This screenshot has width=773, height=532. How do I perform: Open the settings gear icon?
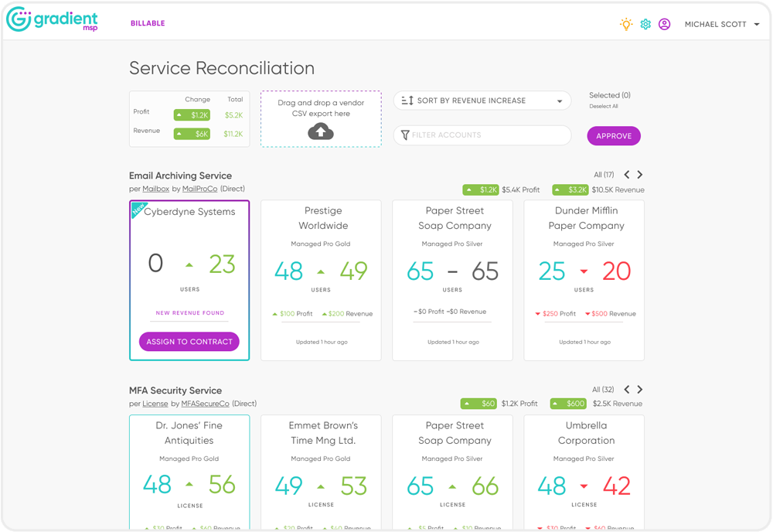[645, 24]
